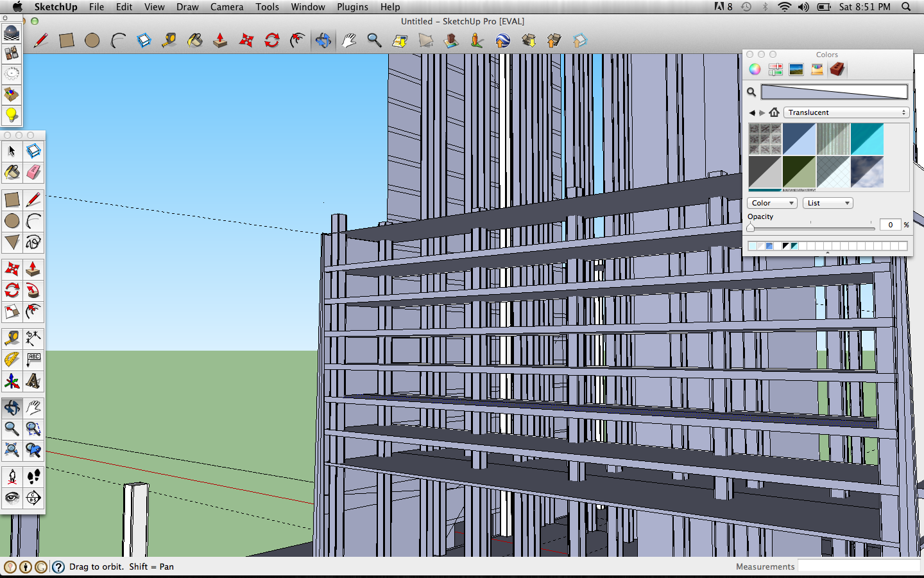Click the home icon in materials browser
Screen dimensions: 924x578
[774, 112]
